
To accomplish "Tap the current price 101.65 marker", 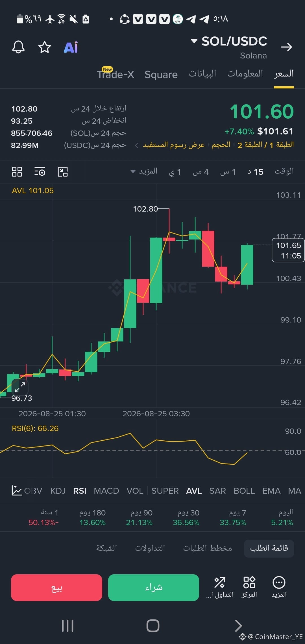I will pyautogui.click(x=288, y=250).
